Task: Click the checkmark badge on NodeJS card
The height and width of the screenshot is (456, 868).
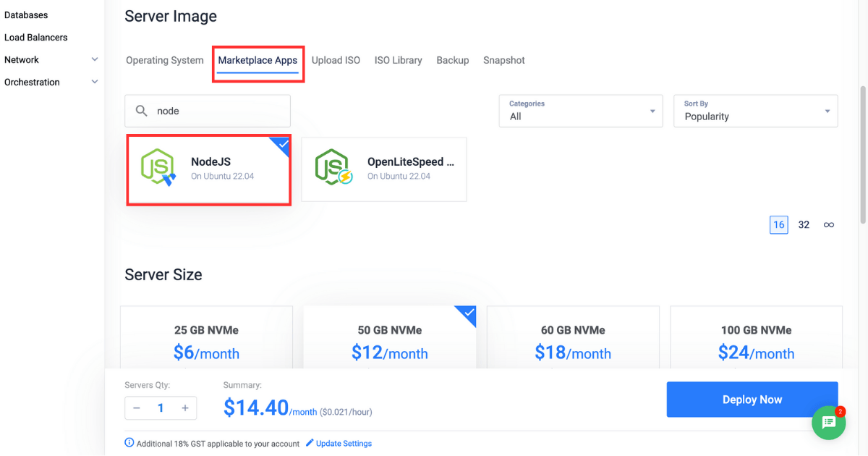Action: click(282, 144)
